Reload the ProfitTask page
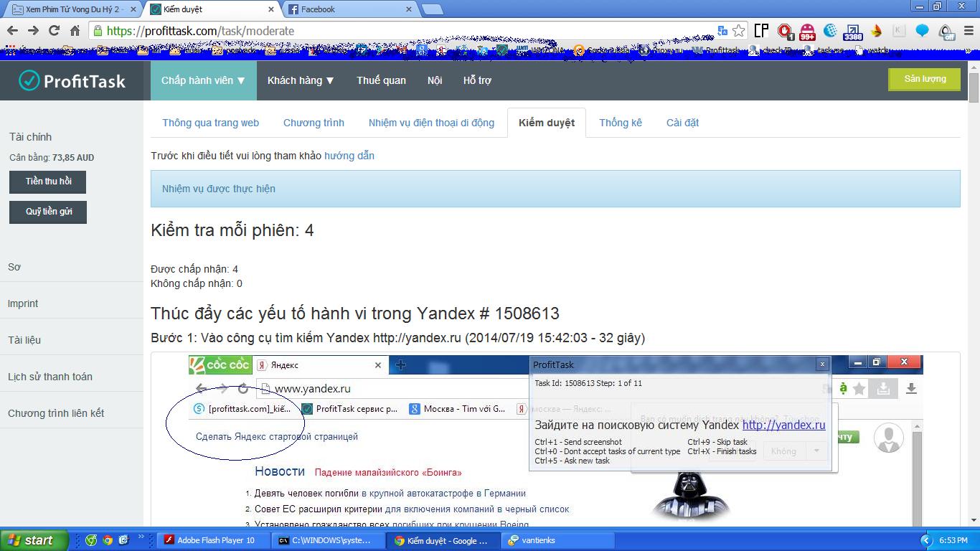The image size is (980, 551). coord(54,31)
